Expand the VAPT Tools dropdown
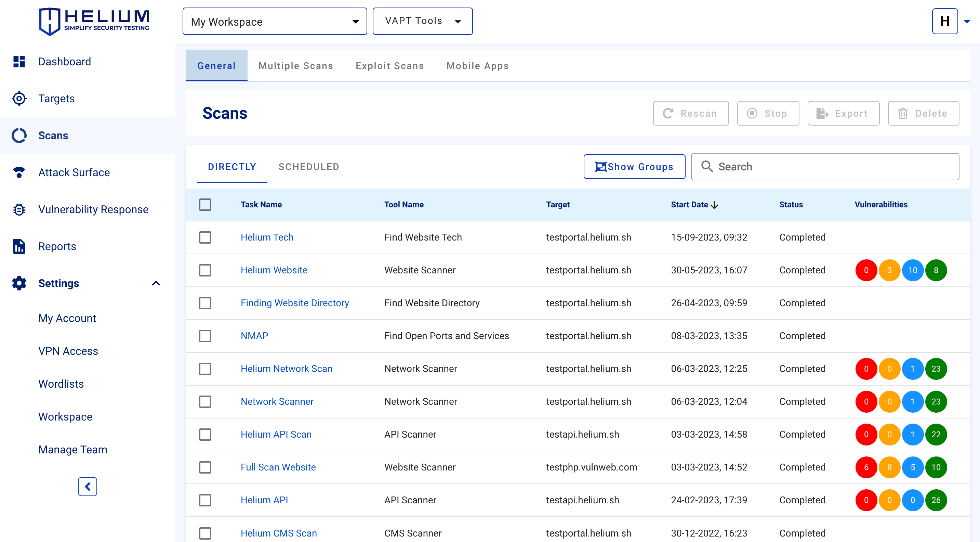The image size is (980, 542). point(422,21)
